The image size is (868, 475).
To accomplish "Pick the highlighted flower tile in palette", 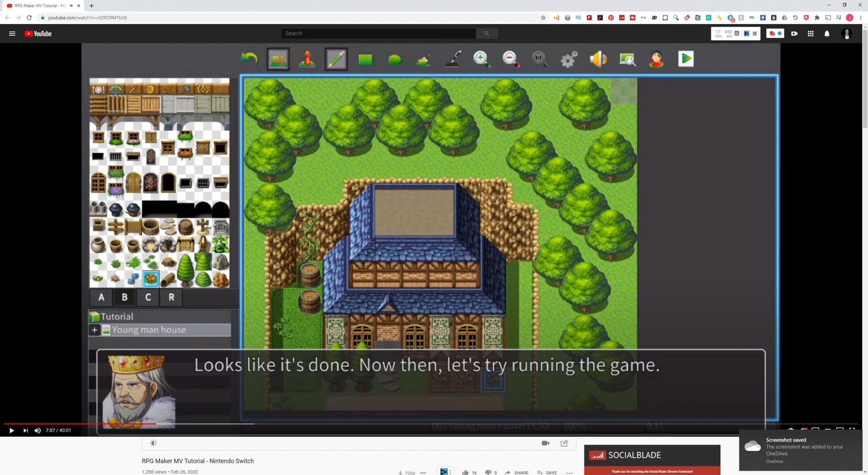I will point(151,278).
